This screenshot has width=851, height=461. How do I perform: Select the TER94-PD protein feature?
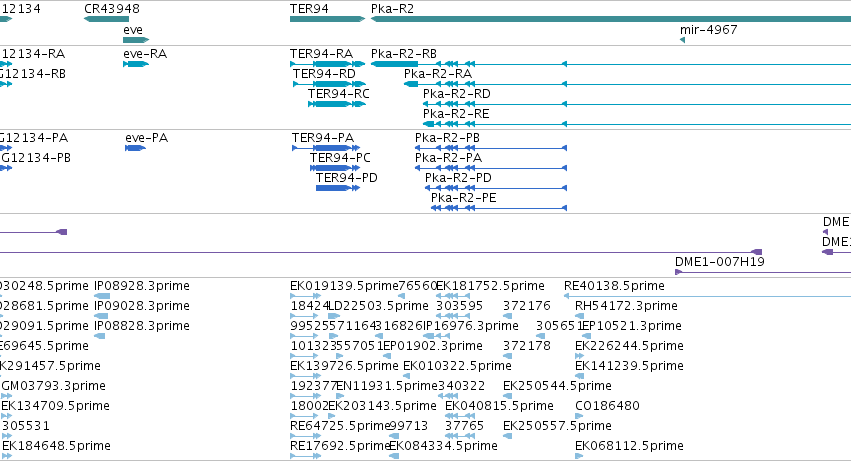pyautogui.click(x=338, y=188)
